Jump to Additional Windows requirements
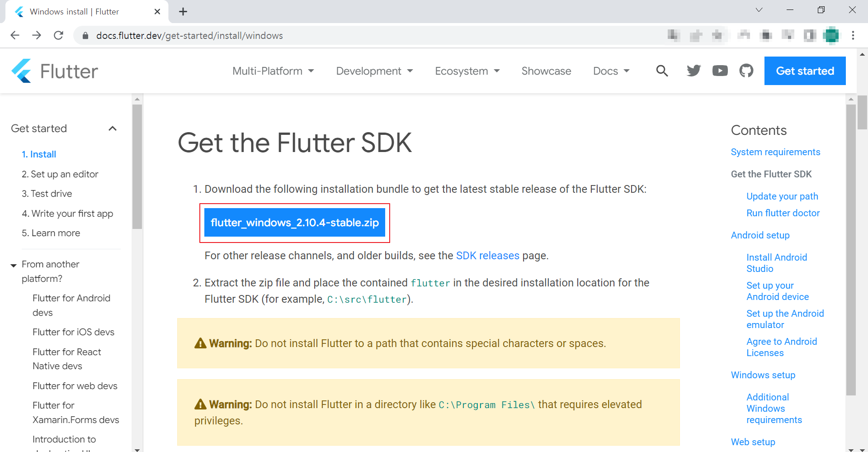868x452 pixels. coord(774,409)
